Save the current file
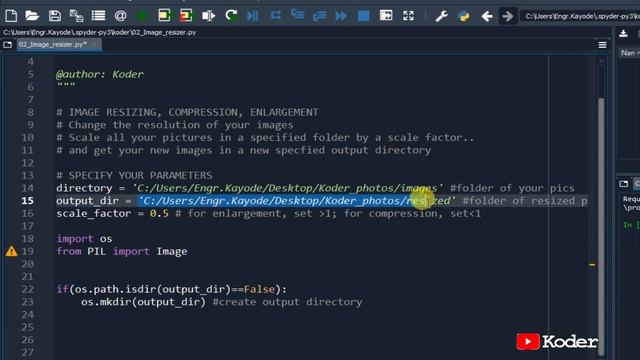 (x=55, y=16)
